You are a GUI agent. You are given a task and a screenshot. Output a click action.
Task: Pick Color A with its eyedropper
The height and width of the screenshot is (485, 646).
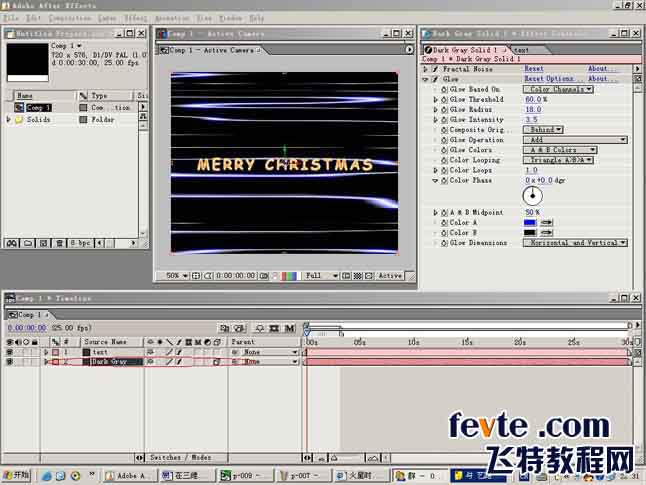[x=546, y=223]
